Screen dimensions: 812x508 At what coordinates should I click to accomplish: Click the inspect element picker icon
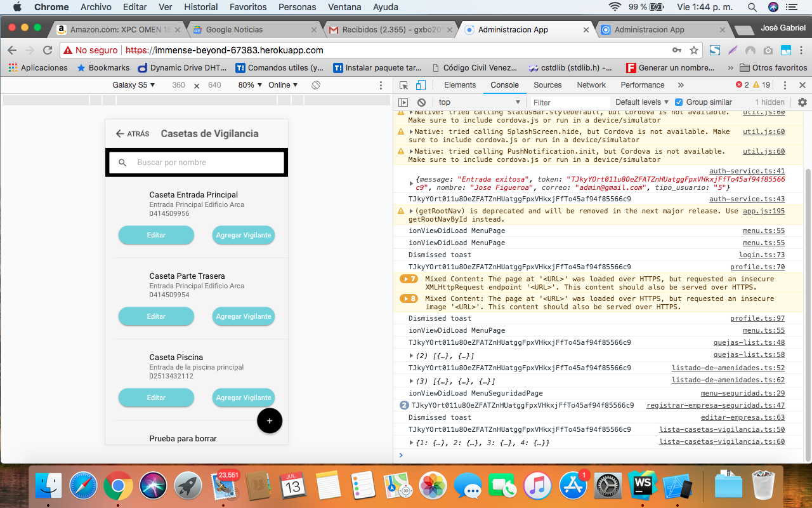click(403, 85)
